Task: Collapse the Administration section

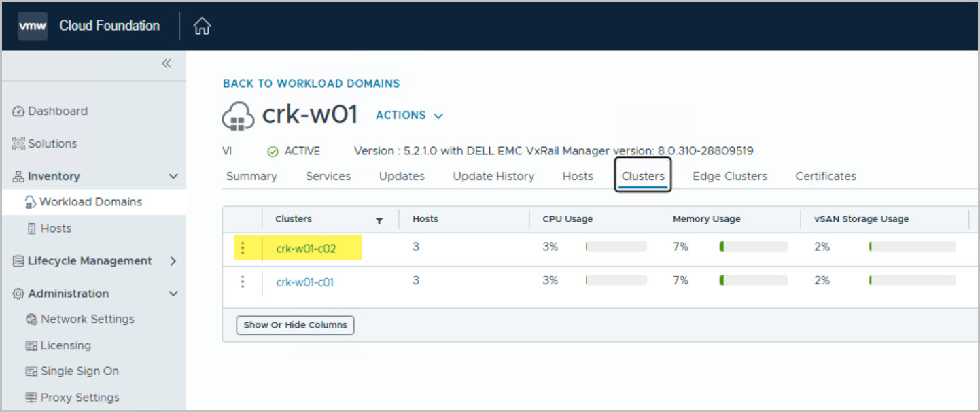Action: click(173, 294)
